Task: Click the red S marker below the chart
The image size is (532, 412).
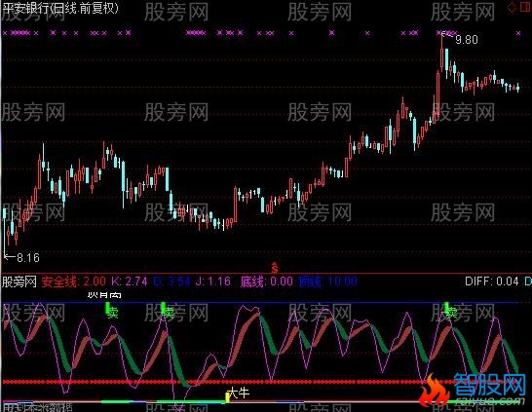Action: [x=275, y=267]
